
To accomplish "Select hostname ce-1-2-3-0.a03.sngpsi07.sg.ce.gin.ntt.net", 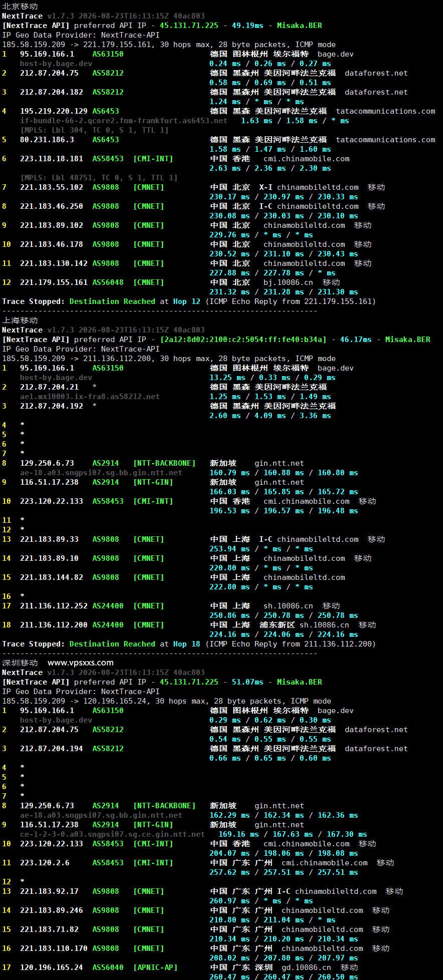I will (x=112, y=834).
